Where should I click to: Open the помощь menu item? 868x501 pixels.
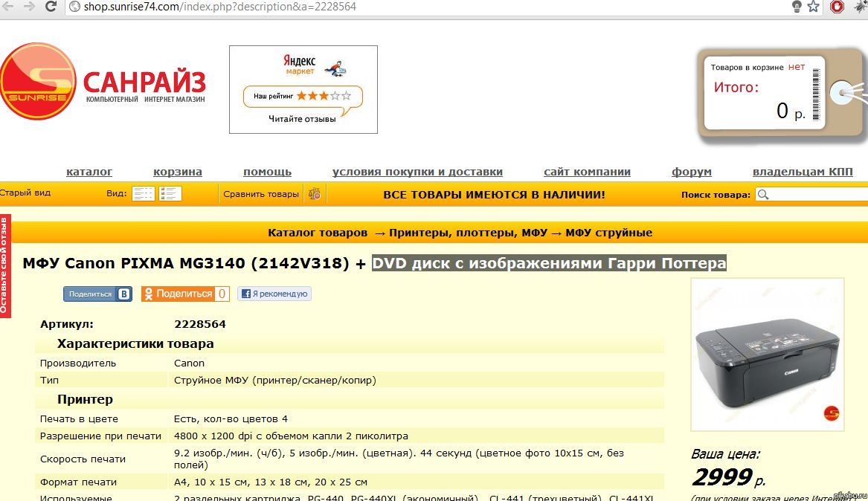[x=267, y=172]
